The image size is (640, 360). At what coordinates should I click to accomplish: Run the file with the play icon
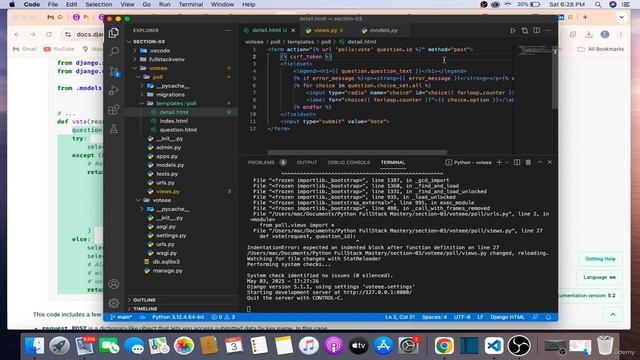513,30
